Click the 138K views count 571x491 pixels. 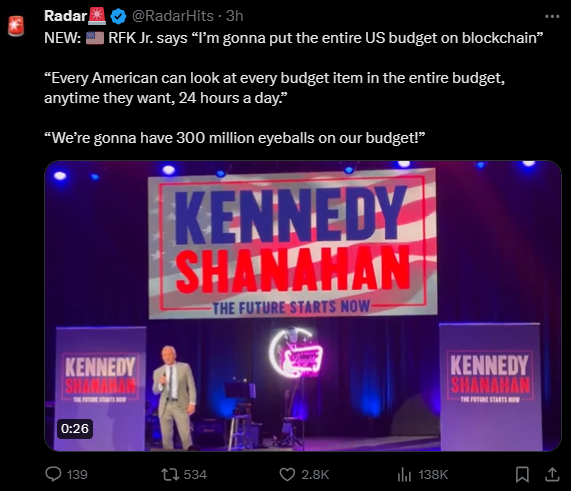[433, 475]
